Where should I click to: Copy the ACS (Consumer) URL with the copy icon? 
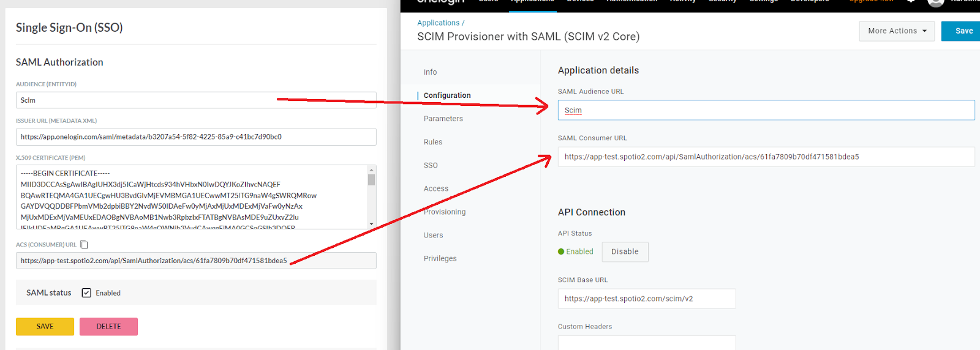click(x=85, y=245)
